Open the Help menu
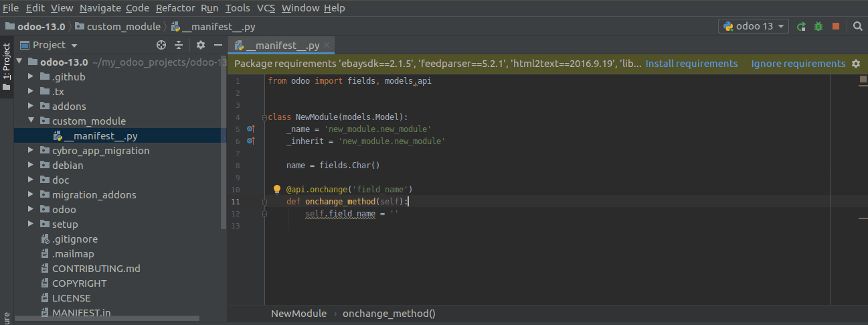This screenshot has width=868, height=325. coord(335,8)
